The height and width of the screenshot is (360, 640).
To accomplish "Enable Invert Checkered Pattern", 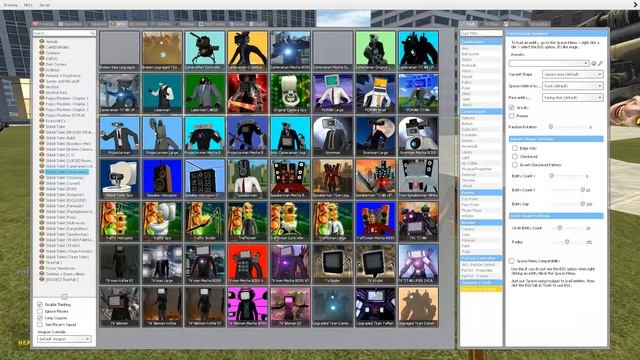I will [x=515, y=165].
